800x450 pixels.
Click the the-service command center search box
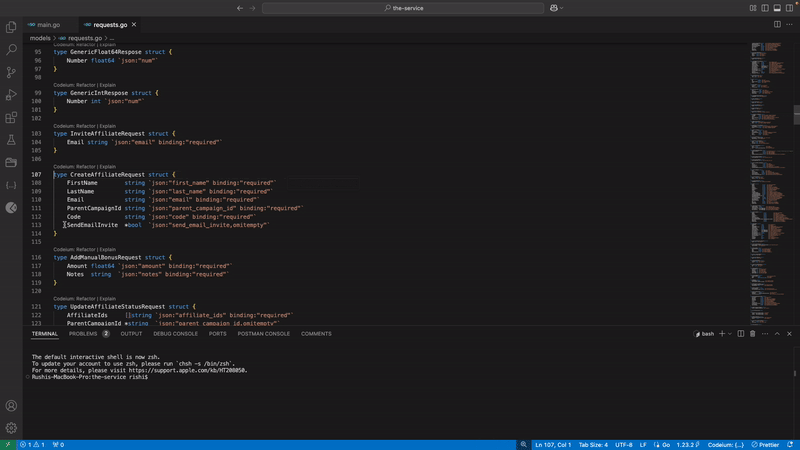pos(403,8)
